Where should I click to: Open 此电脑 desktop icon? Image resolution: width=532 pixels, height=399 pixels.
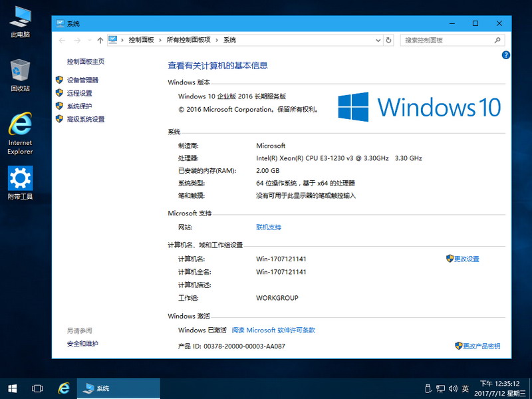20,22
